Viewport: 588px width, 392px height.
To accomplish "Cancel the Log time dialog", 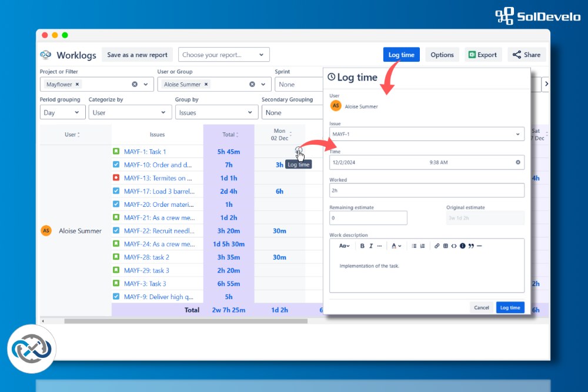I will [x=481, y=307].
